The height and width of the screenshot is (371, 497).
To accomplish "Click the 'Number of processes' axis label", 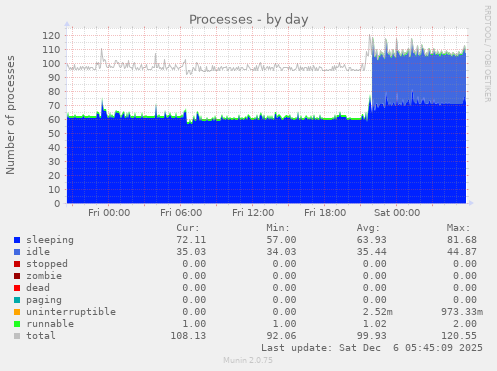I will (x=10, y=115).
